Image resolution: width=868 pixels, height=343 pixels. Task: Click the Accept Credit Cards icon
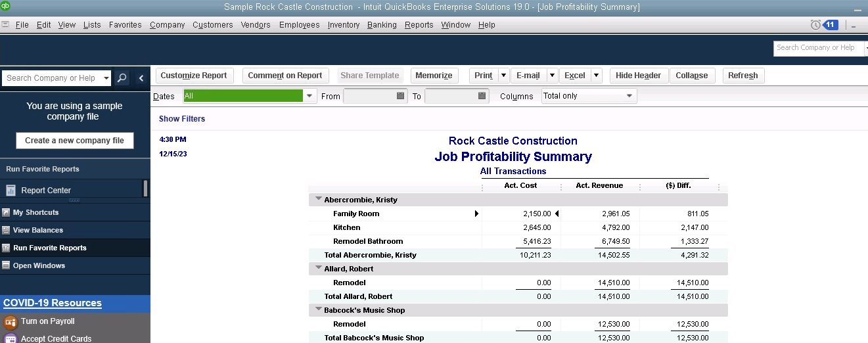tap(10, 339)
